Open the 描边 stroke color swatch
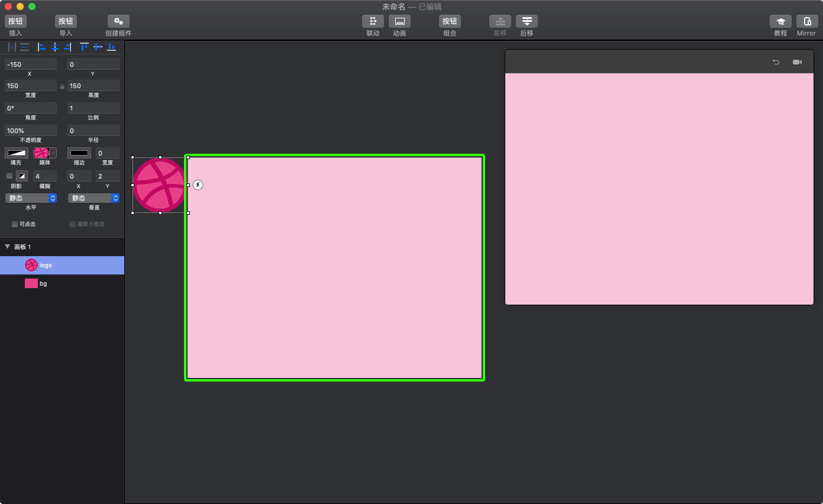The width and height of the screenshot is (823, 504). [79, 153]
